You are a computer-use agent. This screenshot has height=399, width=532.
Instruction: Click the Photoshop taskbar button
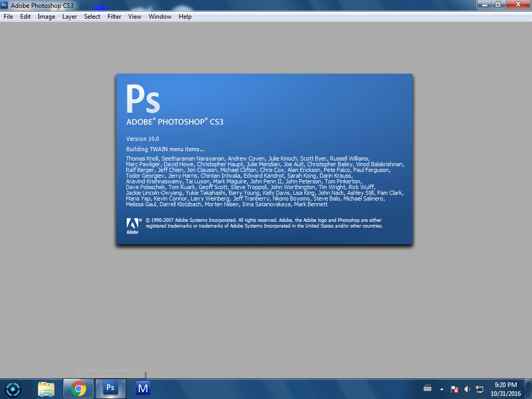pyautogui.click(x=111, y=389)
